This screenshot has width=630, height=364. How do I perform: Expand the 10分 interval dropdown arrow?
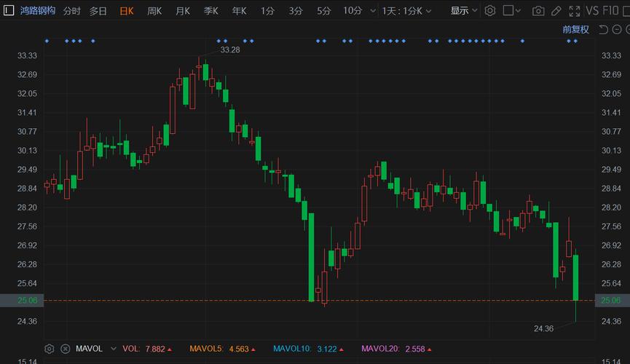[372, 11]
